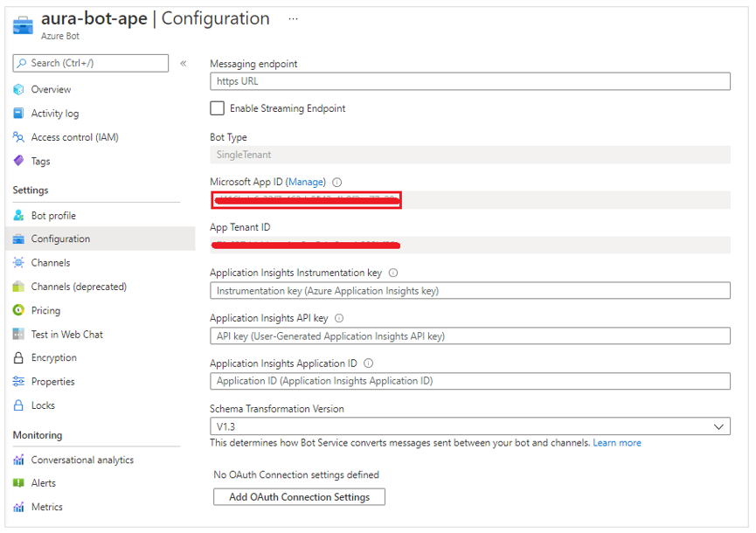This screenshot has width=756, height=533.
Task: Click the green Pricing icon
Action: tap(18, 310)
